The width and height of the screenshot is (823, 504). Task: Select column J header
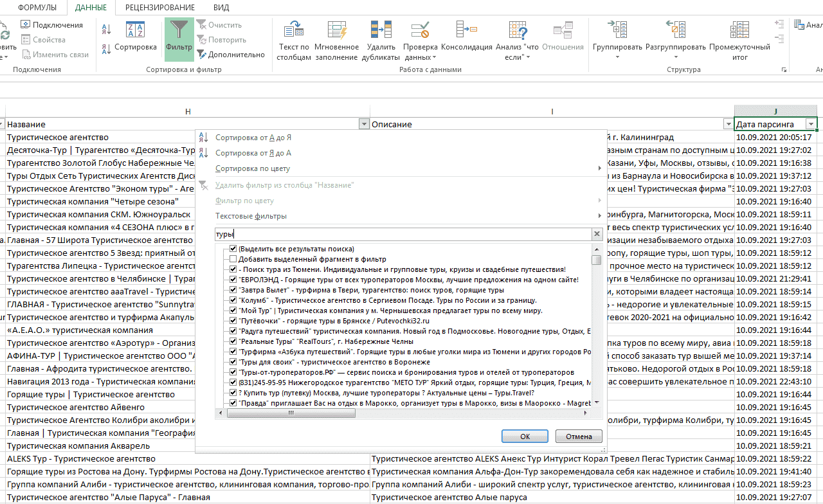[x=776, y=111]
